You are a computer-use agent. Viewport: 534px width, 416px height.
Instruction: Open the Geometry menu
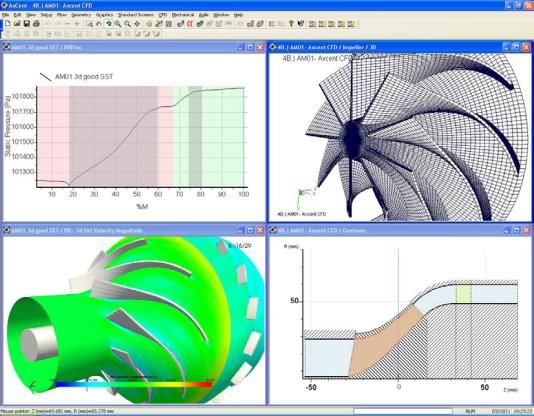(81, 15)
